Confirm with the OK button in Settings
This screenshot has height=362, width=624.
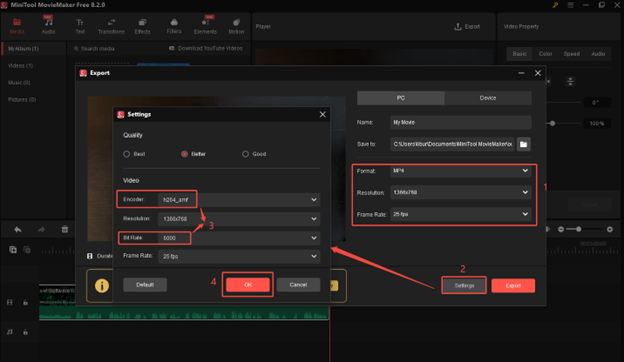tap(248, 285)
